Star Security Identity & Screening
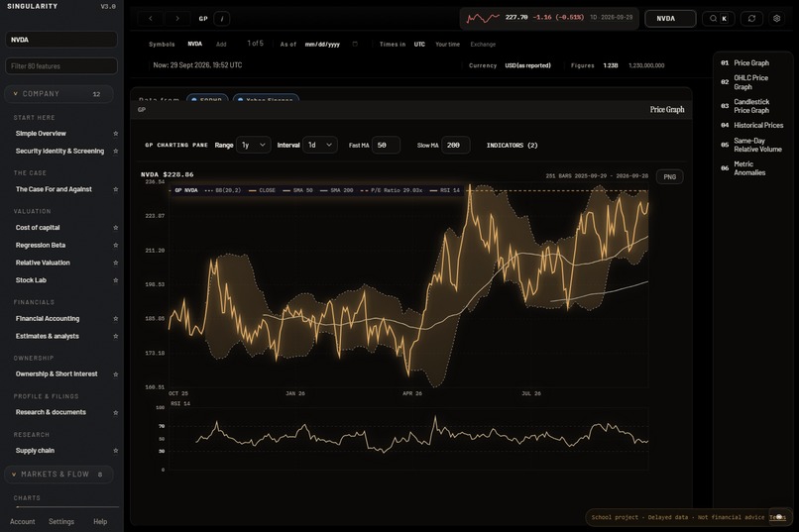 (116, 152)
